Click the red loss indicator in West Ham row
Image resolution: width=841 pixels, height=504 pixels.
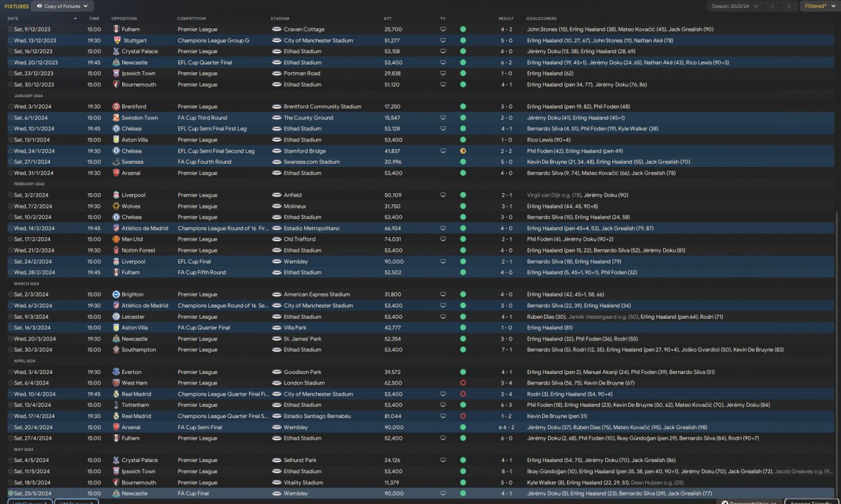point(463,383)
